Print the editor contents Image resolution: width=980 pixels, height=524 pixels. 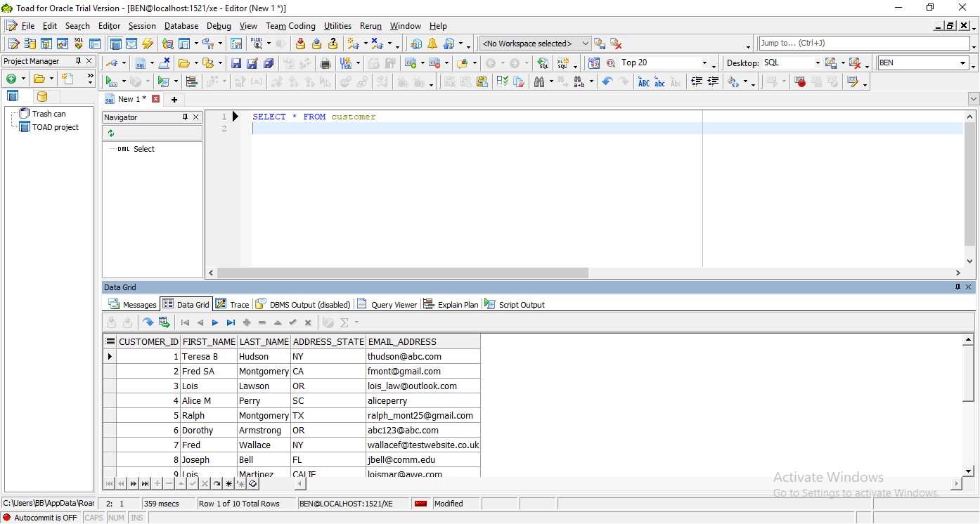[325, 63]
